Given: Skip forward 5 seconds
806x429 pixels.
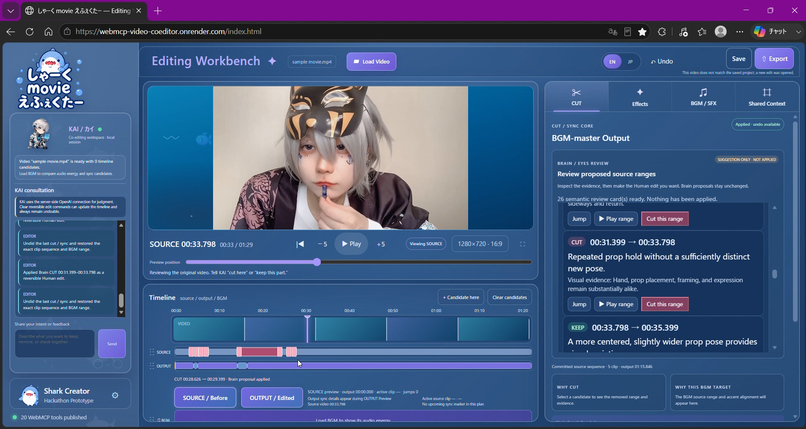Looking at the screenshot, I should [x=381, y=244].
